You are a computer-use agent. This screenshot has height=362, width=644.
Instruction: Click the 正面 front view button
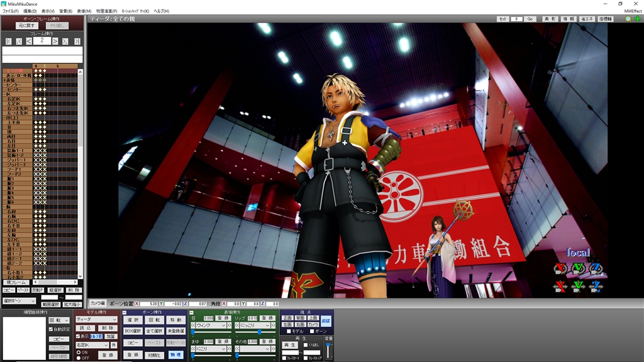pyautogui.click(x=287, y=318)
